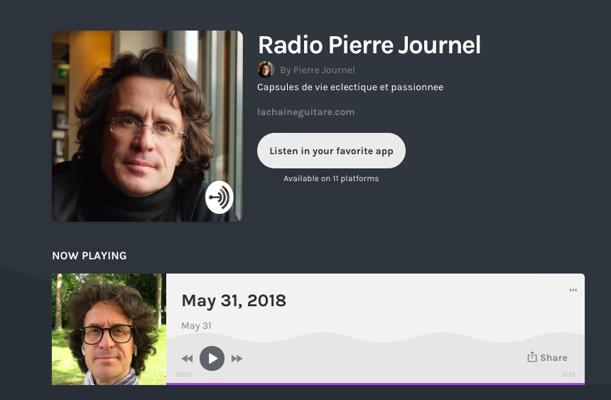Image resolution: width=611 pixels, height=400 pixels.
Task: Click the Radio Pierre Journel heading
Action: pyautogui.click(x=369, y=45)
